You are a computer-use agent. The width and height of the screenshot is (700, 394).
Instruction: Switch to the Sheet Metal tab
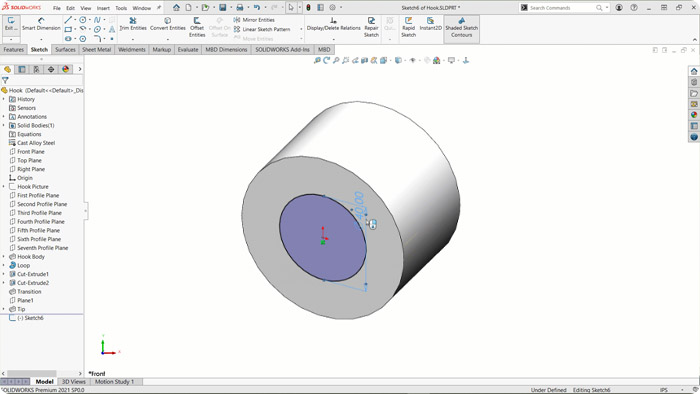point(96,50)
